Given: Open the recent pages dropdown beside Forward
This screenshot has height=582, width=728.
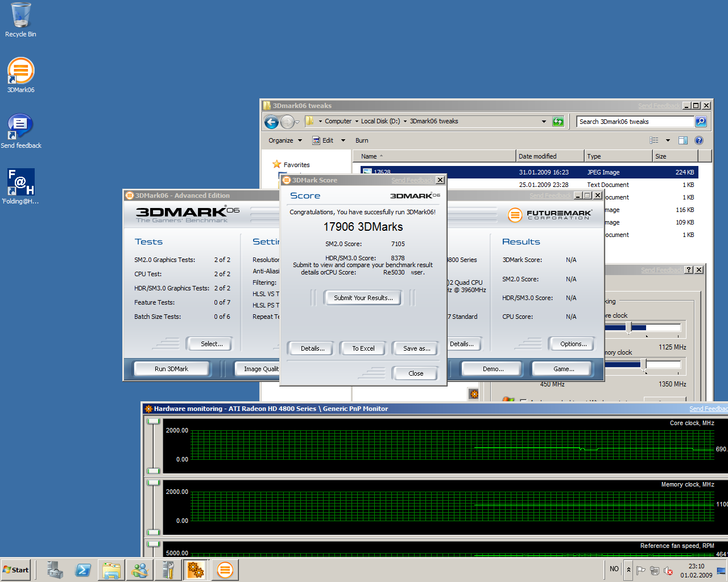Looking at the screenshot, I should 297,122.
